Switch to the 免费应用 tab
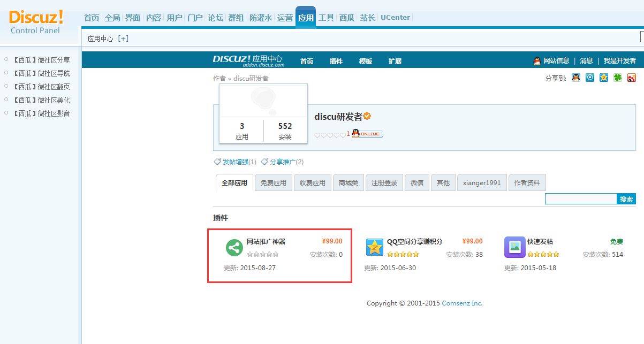The width and height of the screenshot is (644, 344). [274, 182]
